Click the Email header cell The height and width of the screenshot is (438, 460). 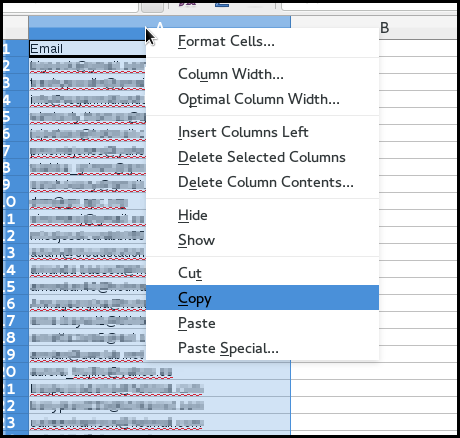pyautogui.click(x=88, y=49)
